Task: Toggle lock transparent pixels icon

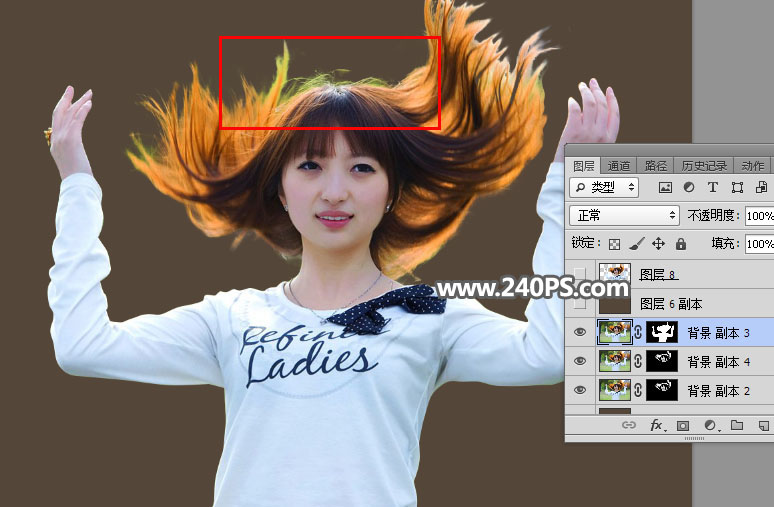Action: point(614,244)
